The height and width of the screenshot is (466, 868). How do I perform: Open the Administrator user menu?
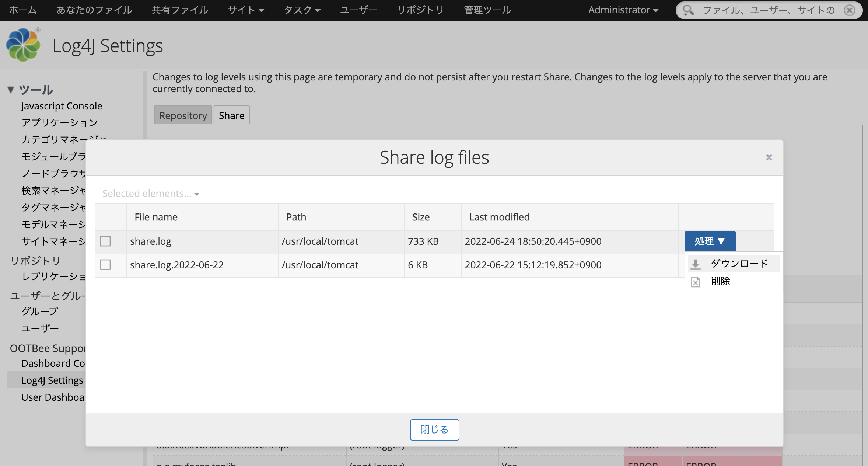(x=623, y=10)
